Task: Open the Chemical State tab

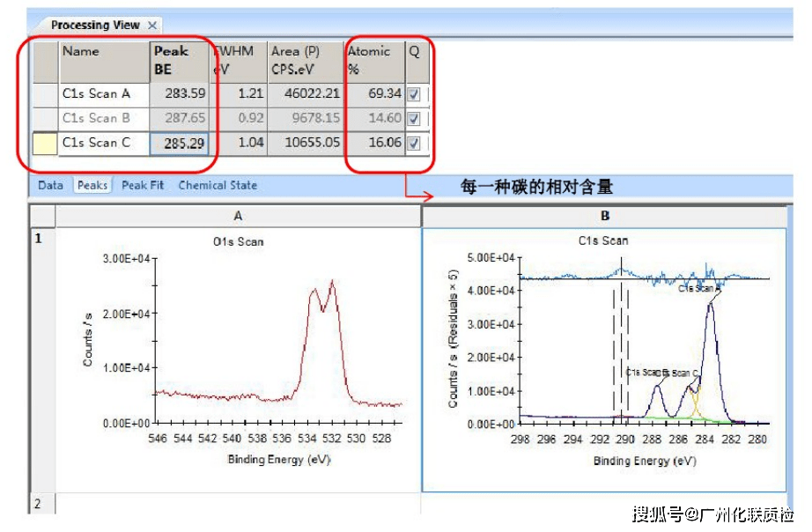Action: 218,185
